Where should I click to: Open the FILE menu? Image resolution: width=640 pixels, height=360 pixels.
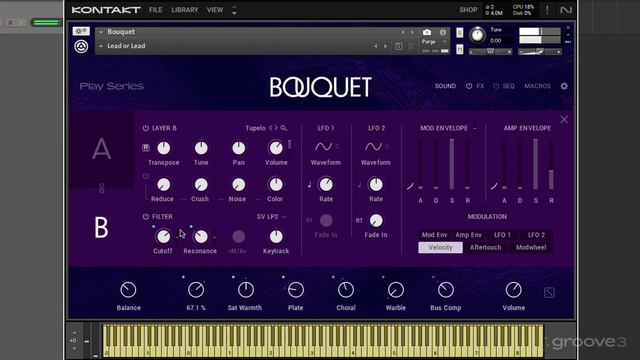click(x=156, y=10)
